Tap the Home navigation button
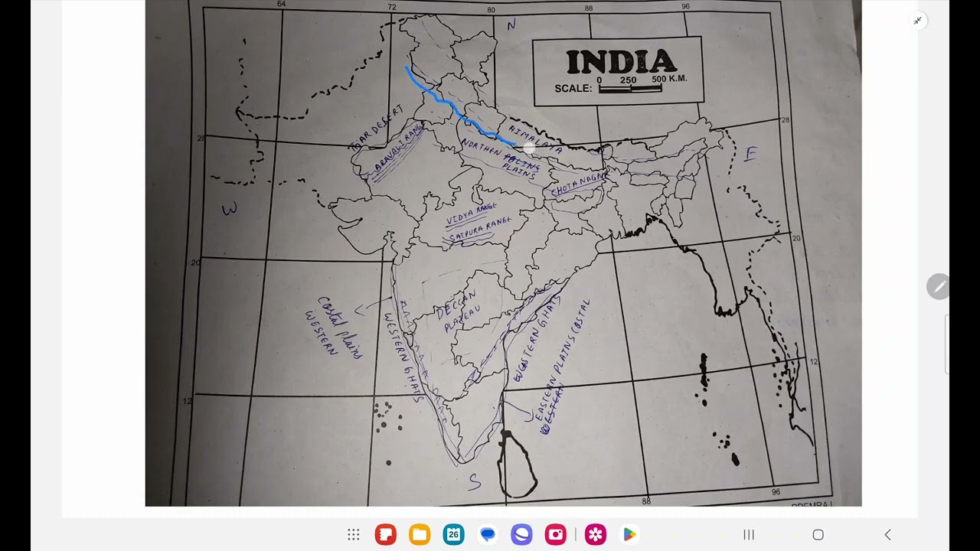Screen dimensions: 980x551 (818, 535)
